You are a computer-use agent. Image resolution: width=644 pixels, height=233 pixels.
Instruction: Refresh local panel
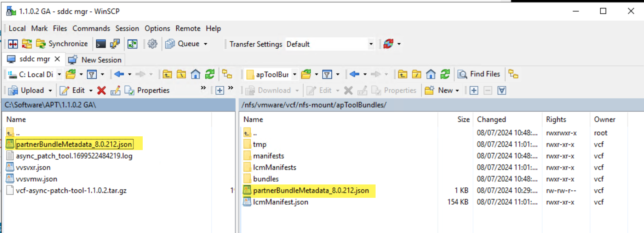coord(210,74)
